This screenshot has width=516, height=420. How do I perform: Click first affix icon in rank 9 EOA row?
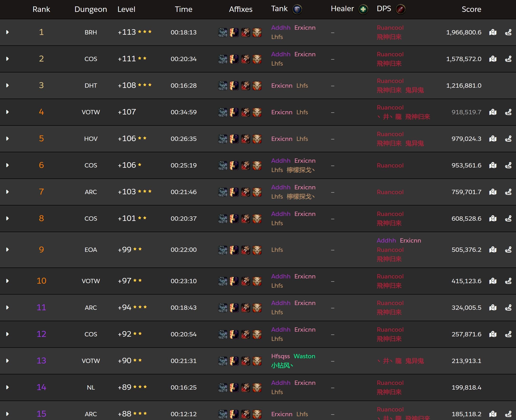coord(223,250)
